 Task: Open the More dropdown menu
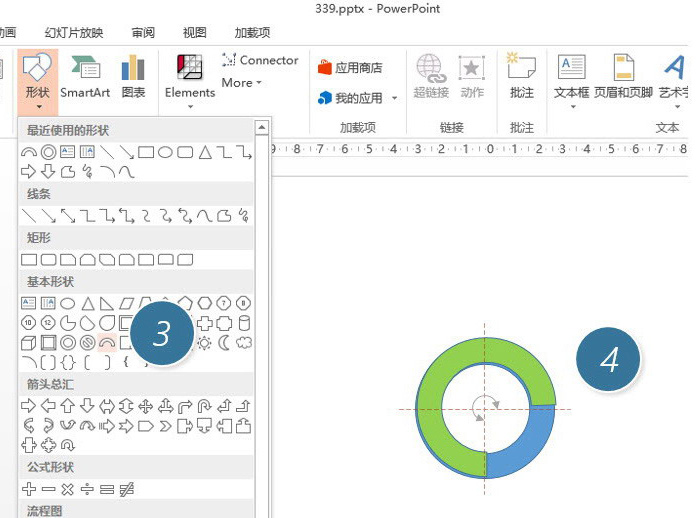[x=242, y=83]
